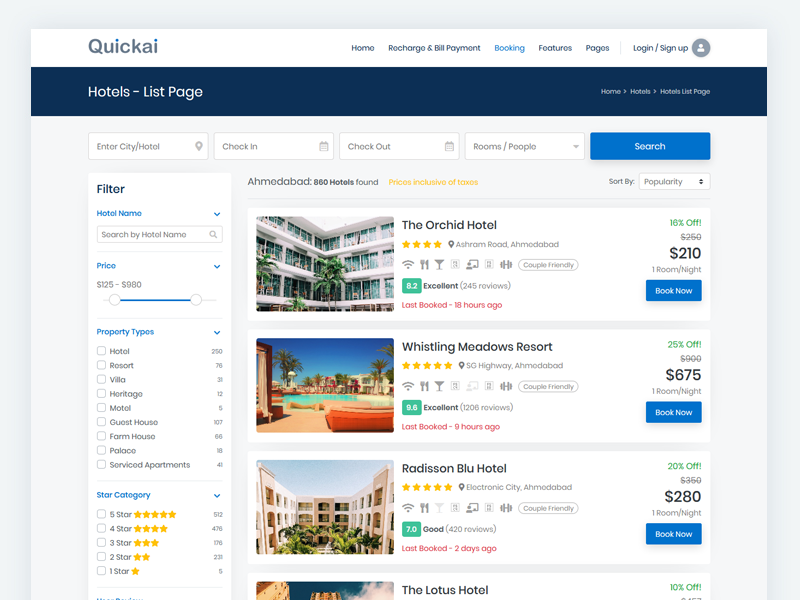Enable the Guest House filter
The width and height of the screenshot is (800, 600).
pos(101,422)
